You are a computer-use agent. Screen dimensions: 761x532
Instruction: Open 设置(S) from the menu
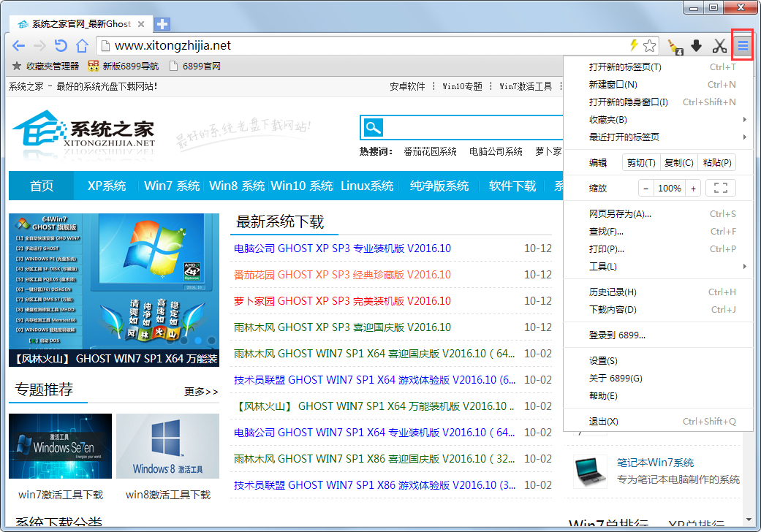pos(603,361)
